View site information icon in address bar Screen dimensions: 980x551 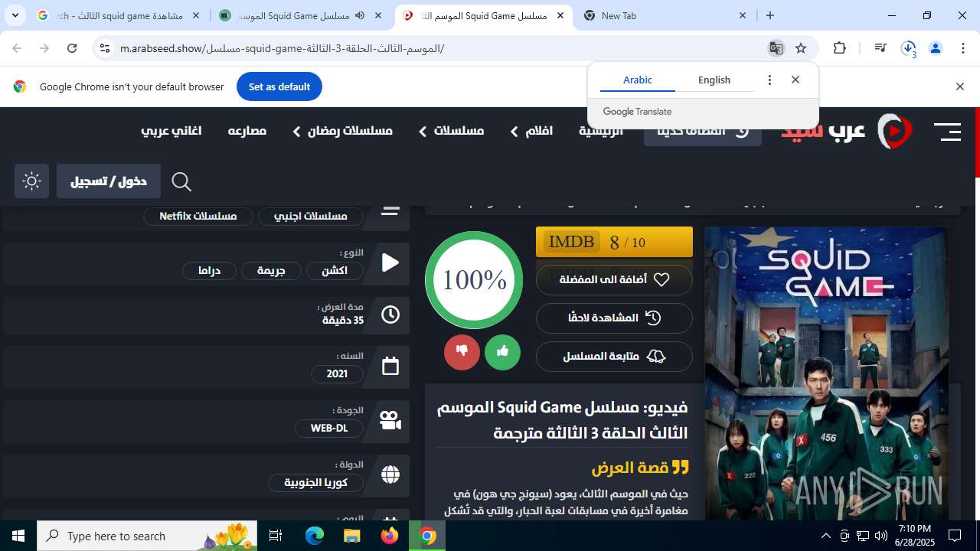click(x=105, y=48)
